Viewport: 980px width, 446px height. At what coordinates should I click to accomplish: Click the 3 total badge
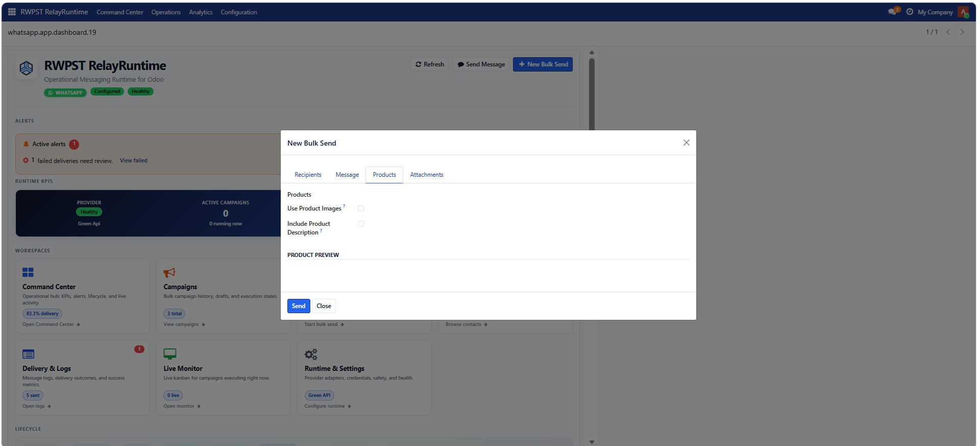175,314
